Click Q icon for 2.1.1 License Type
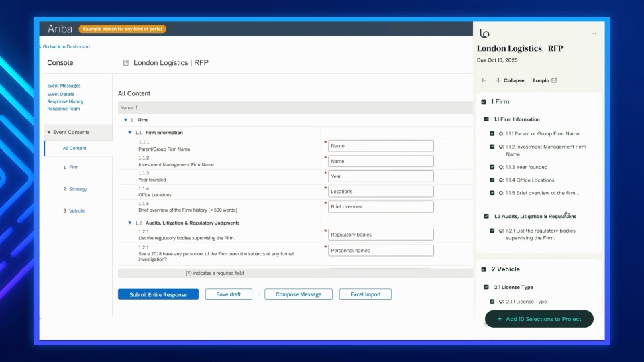 point(502,302)
